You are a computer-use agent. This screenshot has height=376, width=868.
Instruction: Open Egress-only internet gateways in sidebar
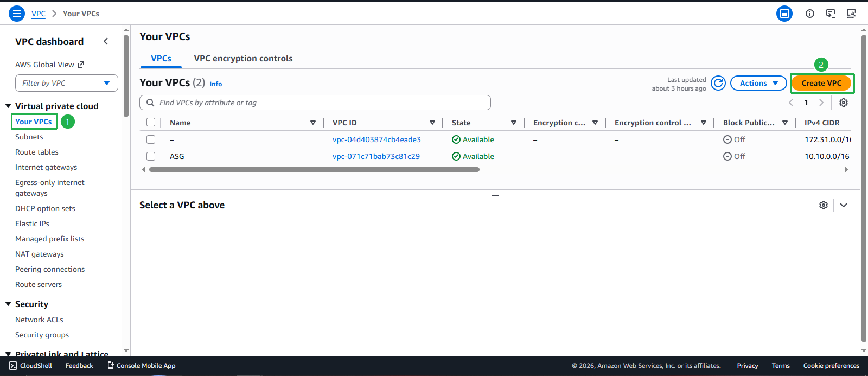pos(50,188)
